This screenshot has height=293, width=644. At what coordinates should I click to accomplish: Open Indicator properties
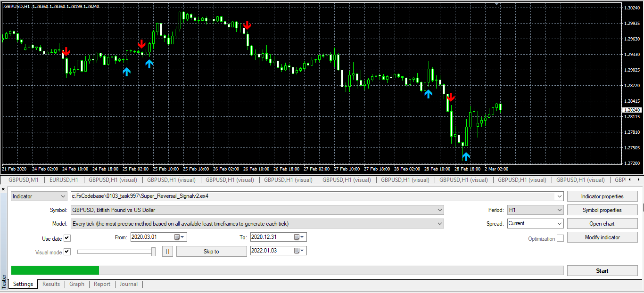pyautogui.click(x=602, y=196)
